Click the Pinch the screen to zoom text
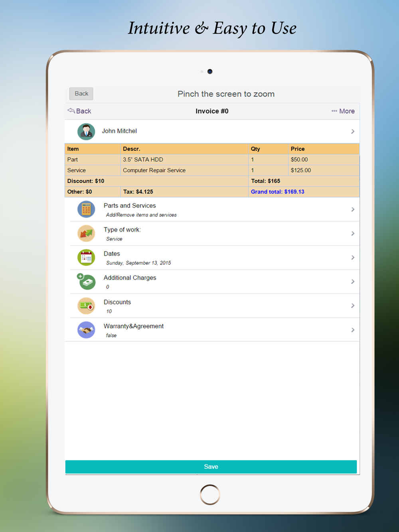This screenshot has width=399, height=532. tap(226, 94)
